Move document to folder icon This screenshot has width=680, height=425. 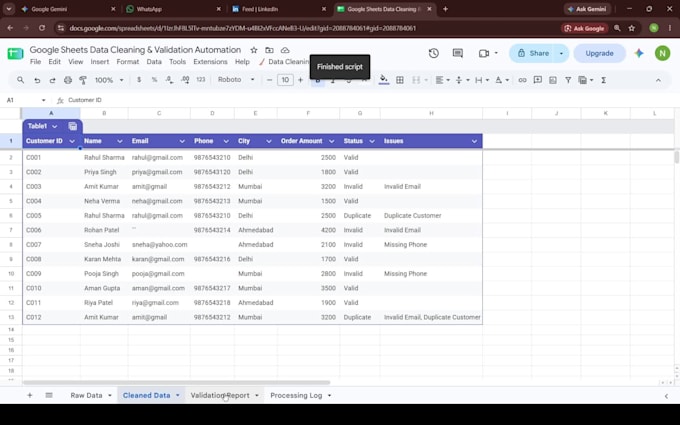coord(269,50)
